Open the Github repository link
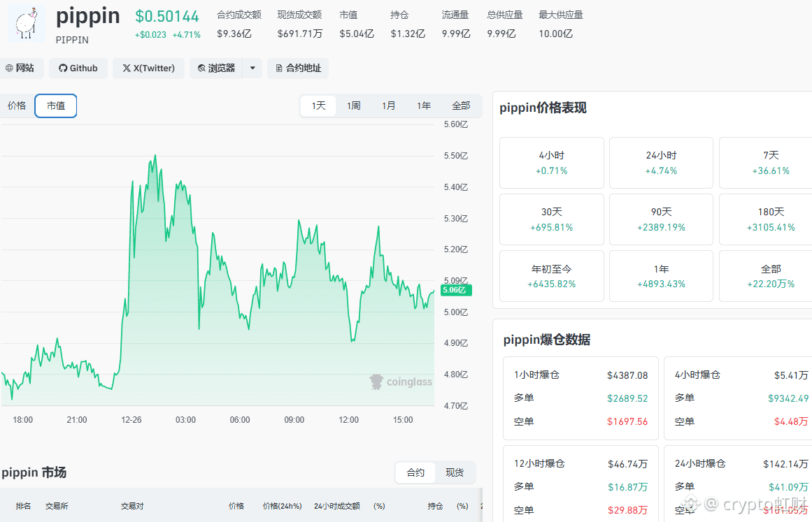The image size is (812, 522). pyautogui.click(x=78, y=68)
